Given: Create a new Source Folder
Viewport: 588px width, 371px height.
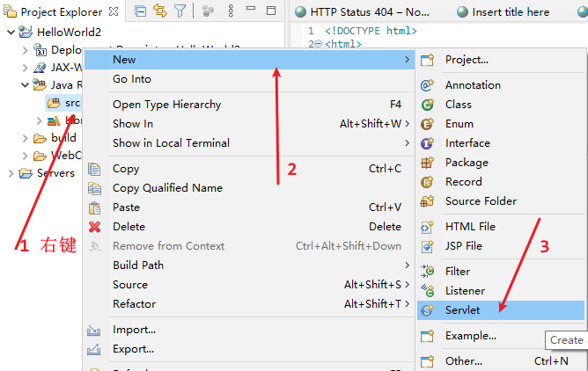Looking at the screenshot, I should click(501, 201).
